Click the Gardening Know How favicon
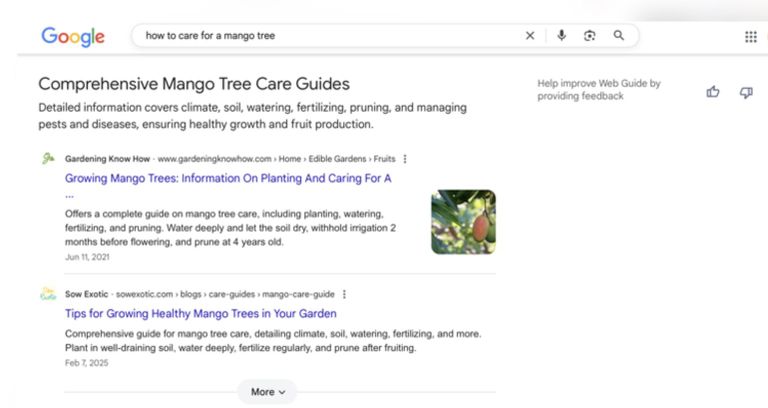This screenshot has width=768, height=408. click(48, 158)
